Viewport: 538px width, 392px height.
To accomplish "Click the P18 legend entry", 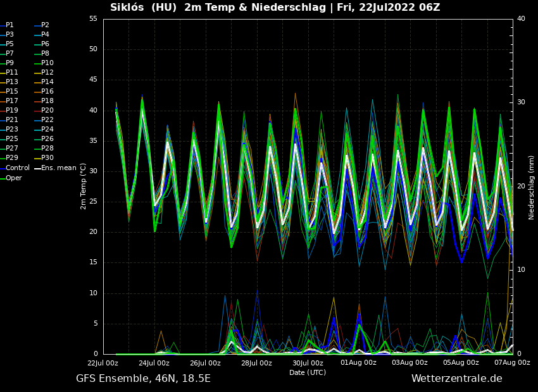I will click(x=47, y=101).
